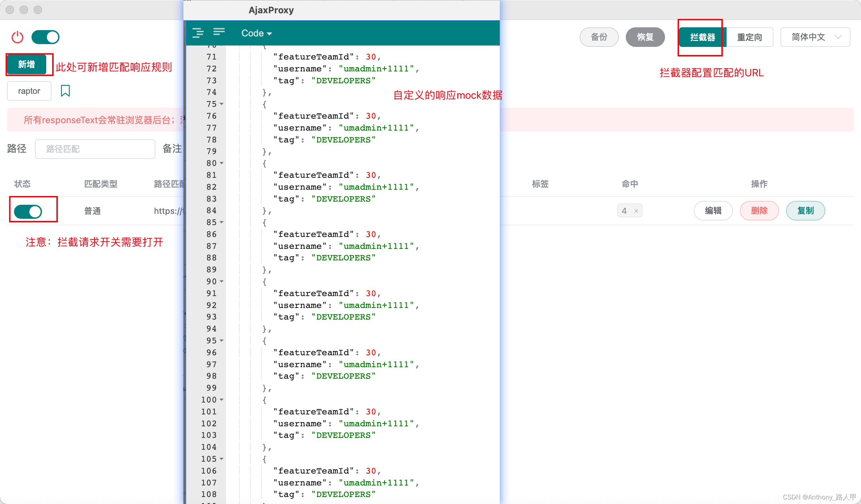Collapse the object at line 105
Viewport: 861px width, 504px height.
coord(222,459)
